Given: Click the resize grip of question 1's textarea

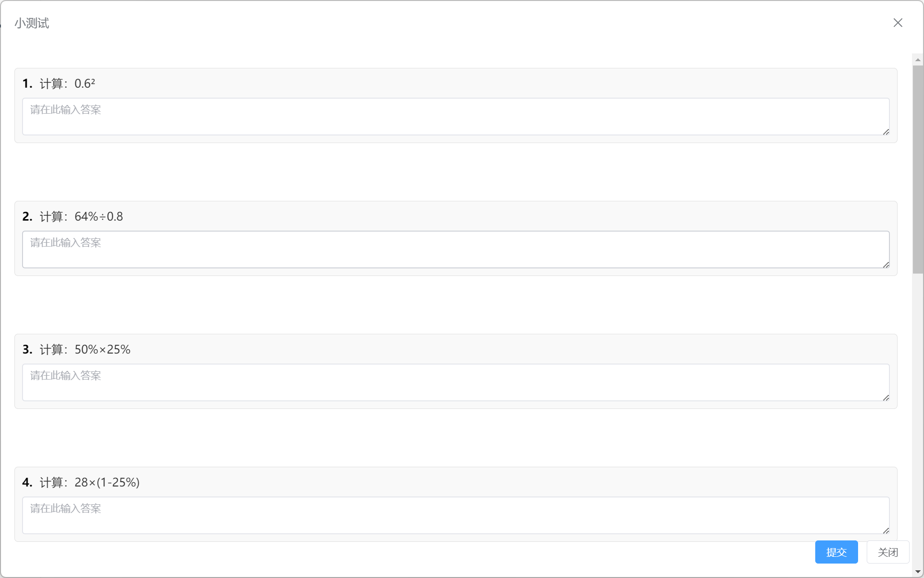Looking at the screenshot, I should tap(886, 131).
